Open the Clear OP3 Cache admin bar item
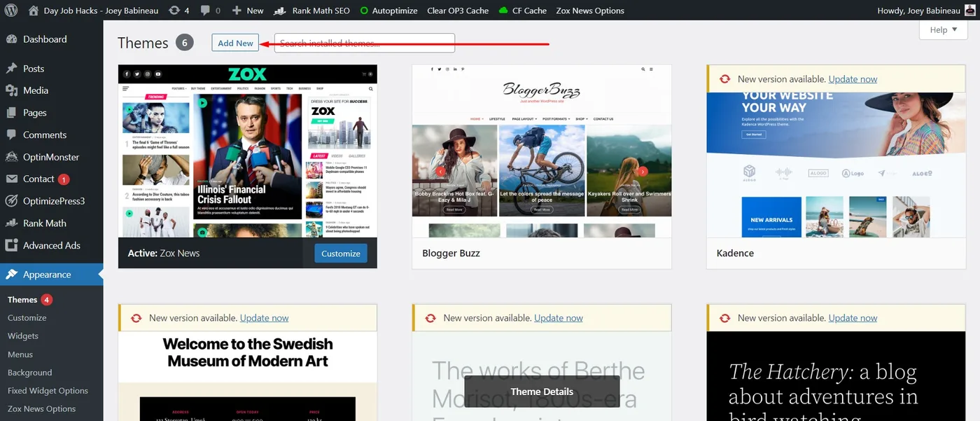The width and height of the screenshot is (980, 421). [458, 11]
